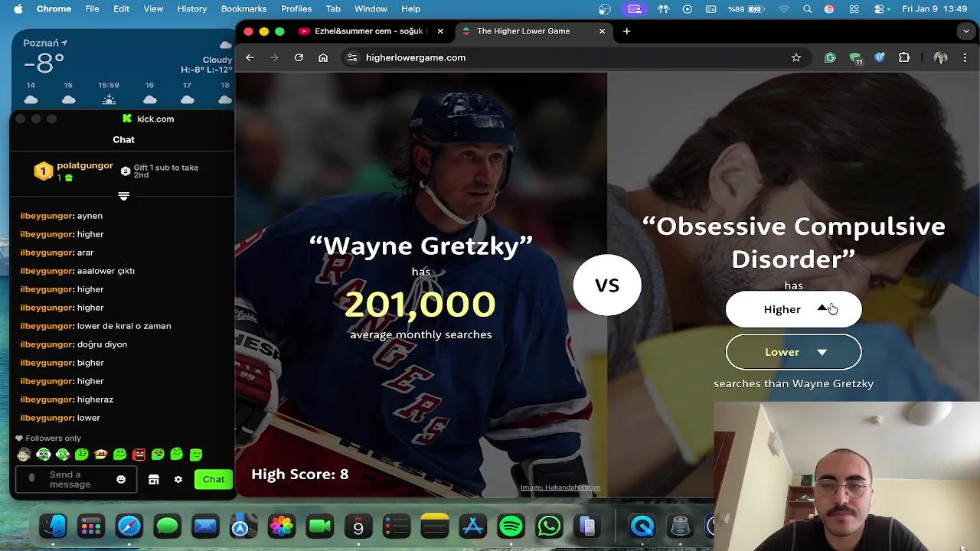
Task: Open App Store from the Dock
Action: [472, 526]
